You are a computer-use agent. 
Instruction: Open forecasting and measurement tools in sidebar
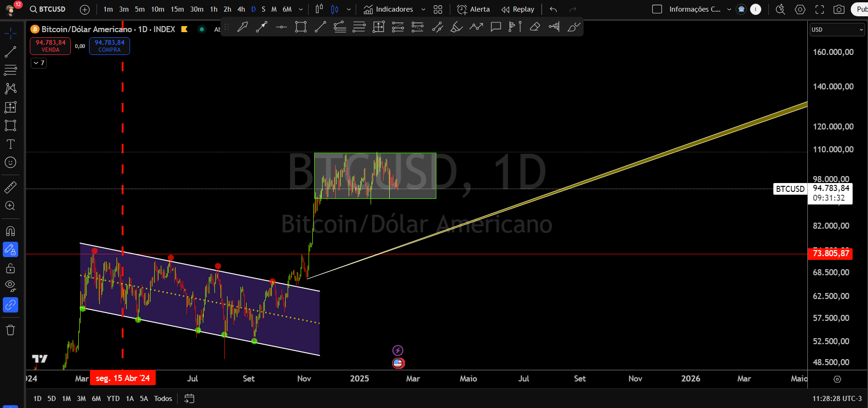pyautogui.click(x=10, y=107)
